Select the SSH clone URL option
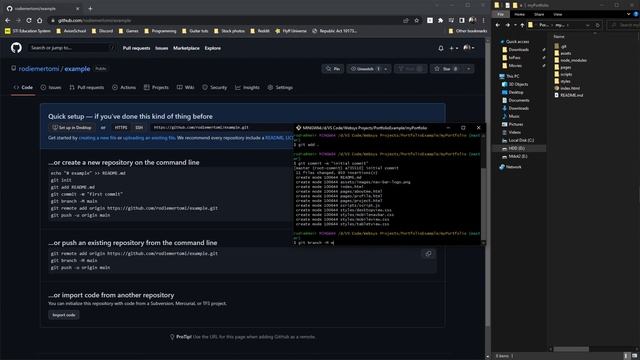 [139, 127]
